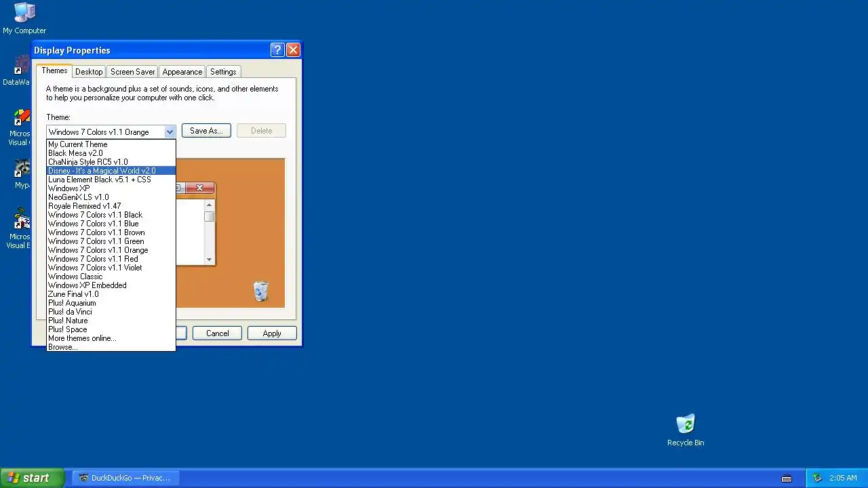This screenshot has height=488, width=868.
Task: Select Windows 7 Colors v1.1 Brown
Action: tap(111, 232)
